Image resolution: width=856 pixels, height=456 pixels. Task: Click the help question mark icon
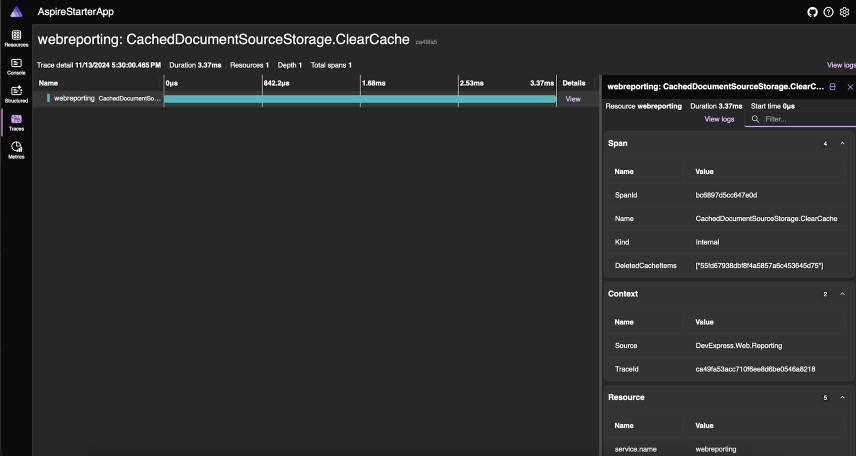828,12
